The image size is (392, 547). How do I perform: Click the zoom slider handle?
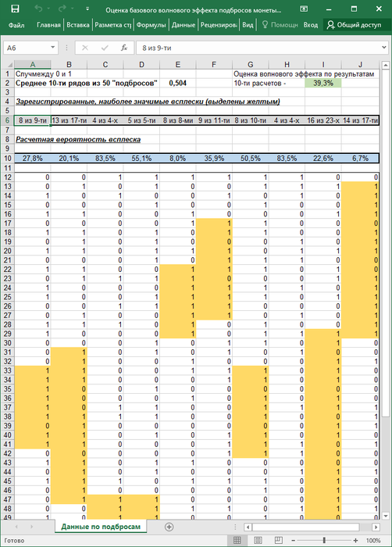[x=324, y=541]
